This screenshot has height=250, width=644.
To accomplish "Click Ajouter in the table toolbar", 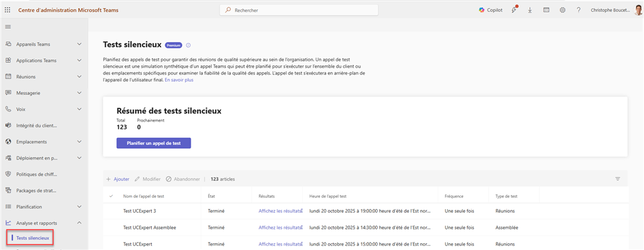I will (118, 179).
